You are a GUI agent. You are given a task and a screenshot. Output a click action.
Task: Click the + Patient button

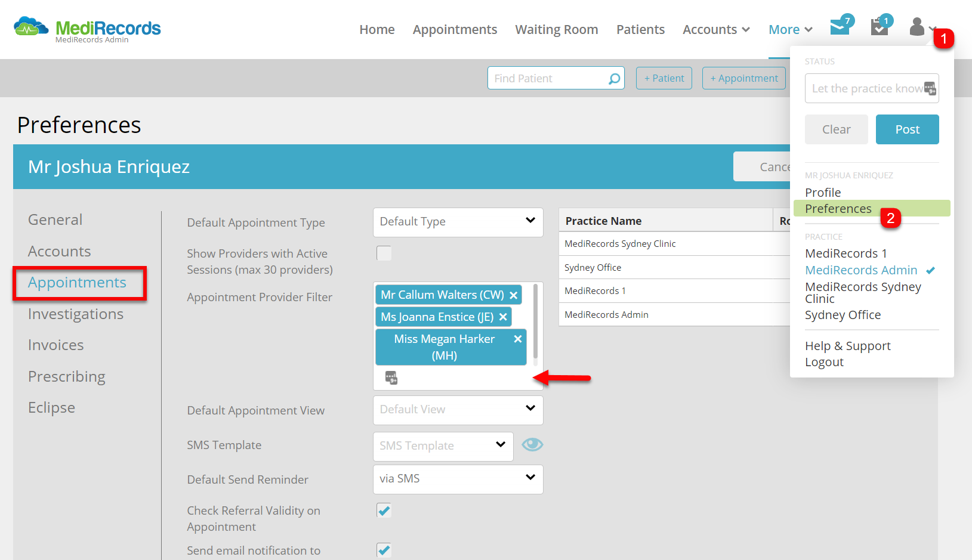click(664, 78)
